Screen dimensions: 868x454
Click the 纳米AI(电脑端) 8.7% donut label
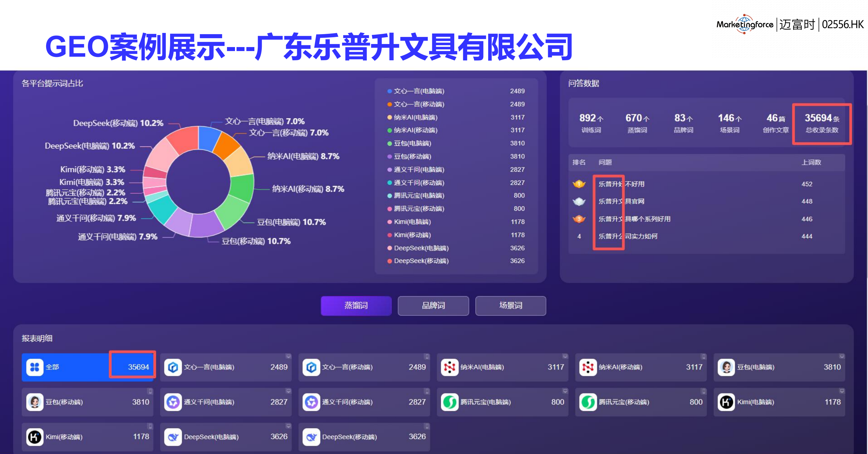303,156
